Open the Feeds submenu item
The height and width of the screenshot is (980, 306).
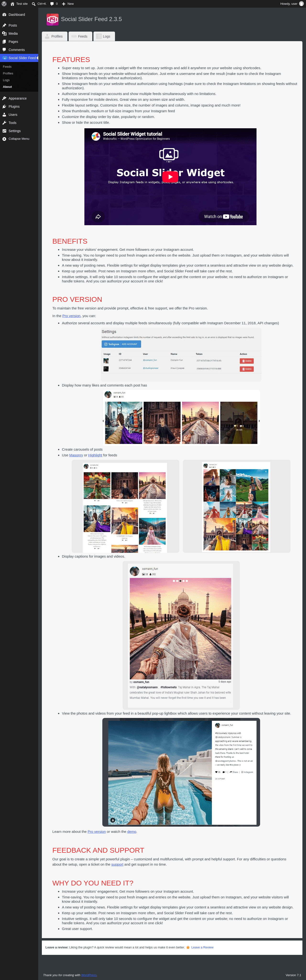(x=7, y=67)
